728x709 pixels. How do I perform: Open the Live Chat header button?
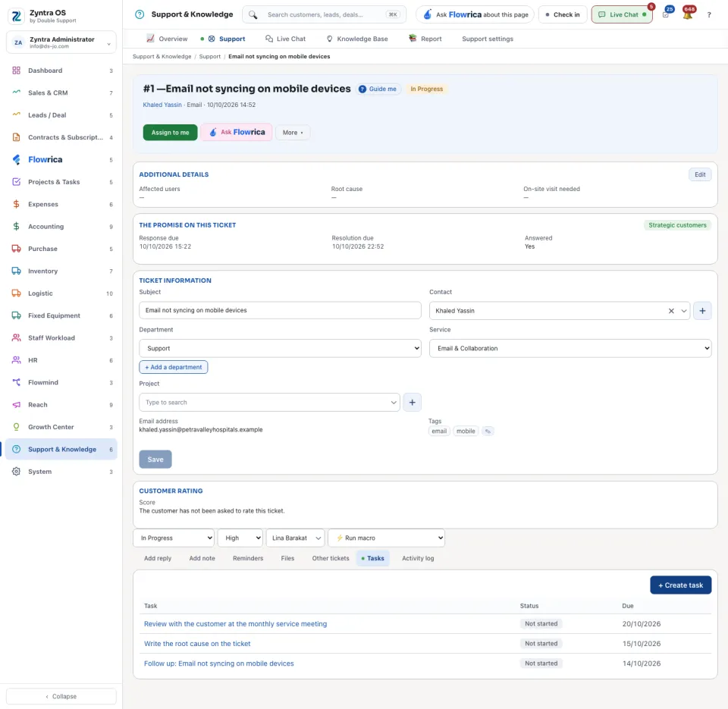click(622, 15)
